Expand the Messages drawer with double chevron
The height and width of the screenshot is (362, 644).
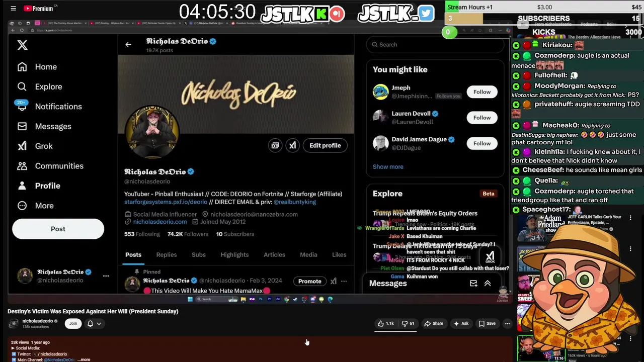[488, 284]
